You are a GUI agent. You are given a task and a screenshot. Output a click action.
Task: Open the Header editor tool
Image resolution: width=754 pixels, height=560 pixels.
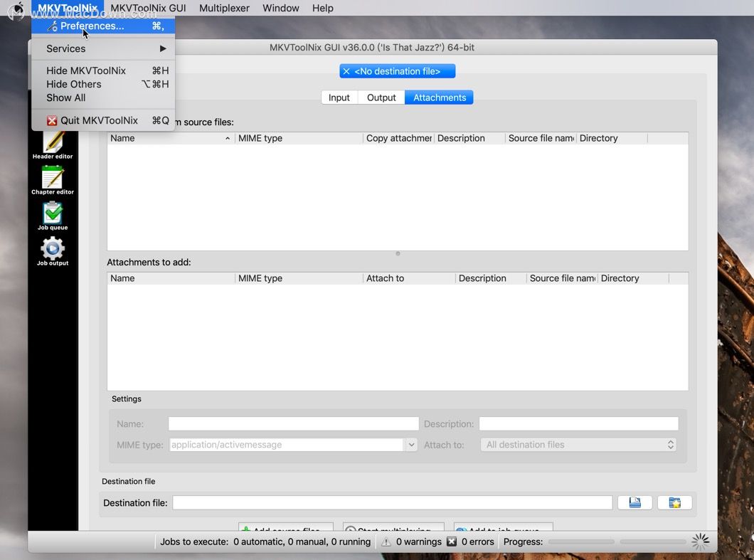53,144
